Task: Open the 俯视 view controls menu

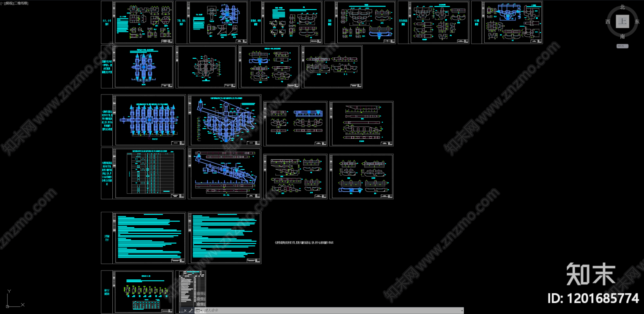Action: (x=9, y=3)
